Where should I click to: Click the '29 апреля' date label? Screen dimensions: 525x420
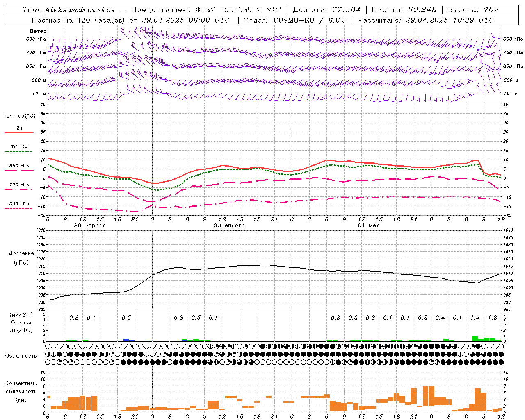point(90,226)
